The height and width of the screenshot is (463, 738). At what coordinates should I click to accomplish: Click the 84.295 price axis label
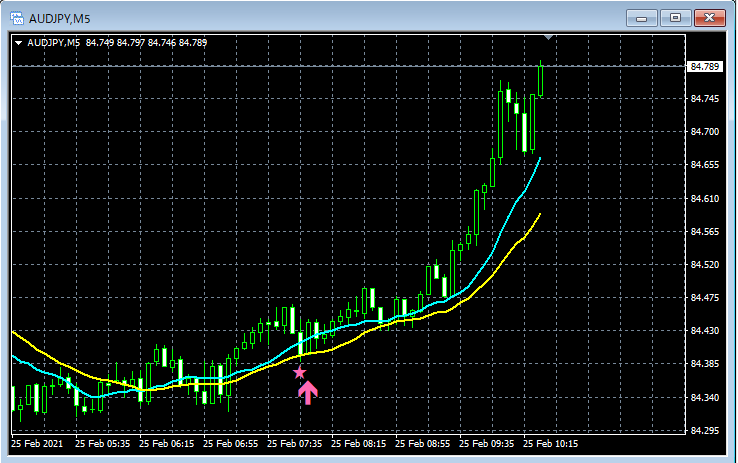pyautogui.click(x=705, y=431)
